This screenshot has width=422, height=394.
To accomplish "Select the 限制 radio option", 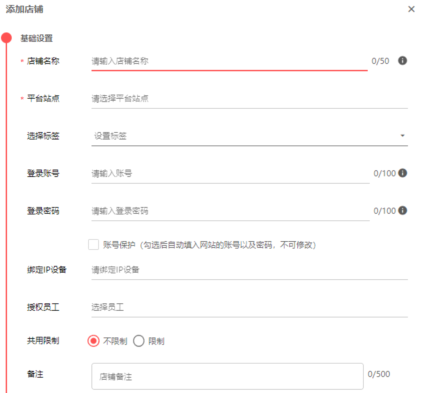I will pos(139,341).
